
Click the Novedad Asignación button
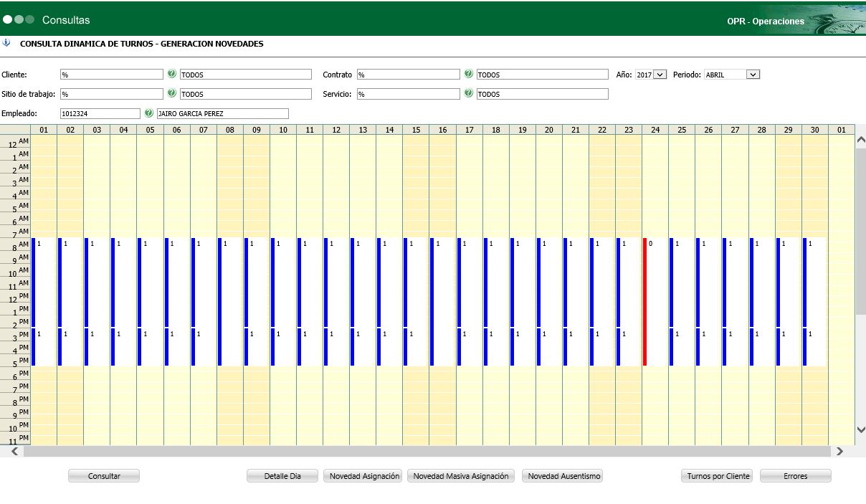tap(364, 476)
